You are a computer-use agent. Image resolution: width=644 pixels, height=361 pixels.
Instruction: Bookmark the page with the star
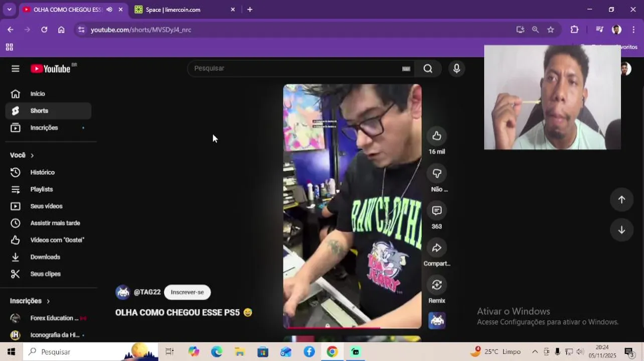click(x=551, y=30)
